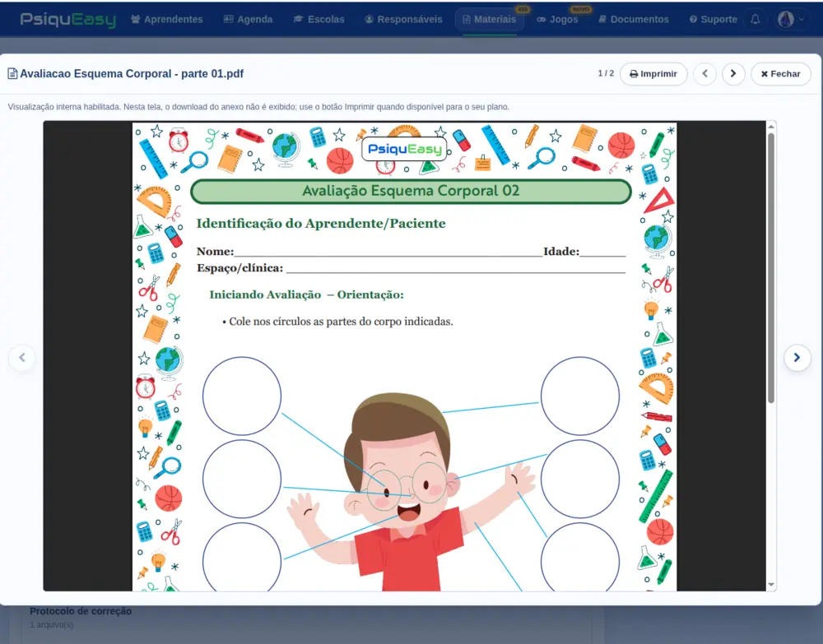Open the Suporte help link
This screenshot has height=644, width=823.
(714, 20)
